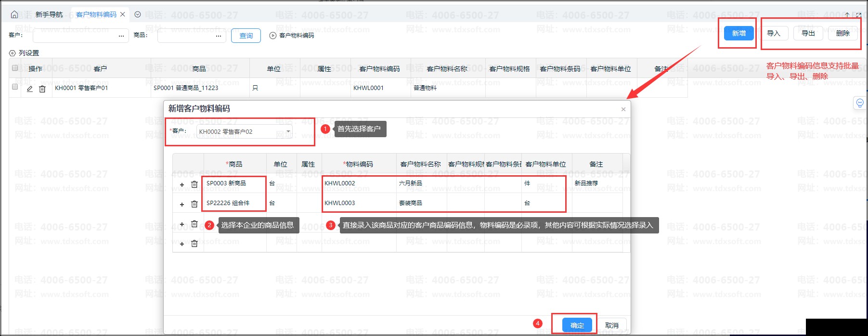The image size is (868, 336).
Task: Click the 查询 search button
Action: tap(246, 36)
